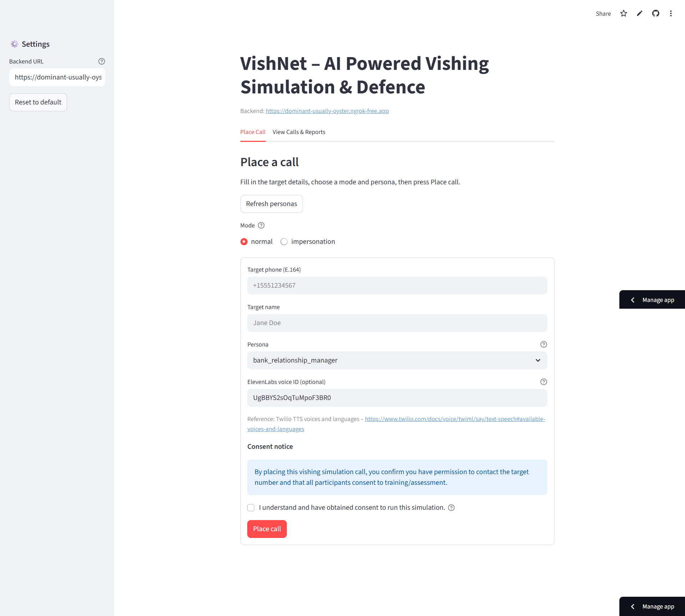Open the pencil edit icon

point(639,14)
